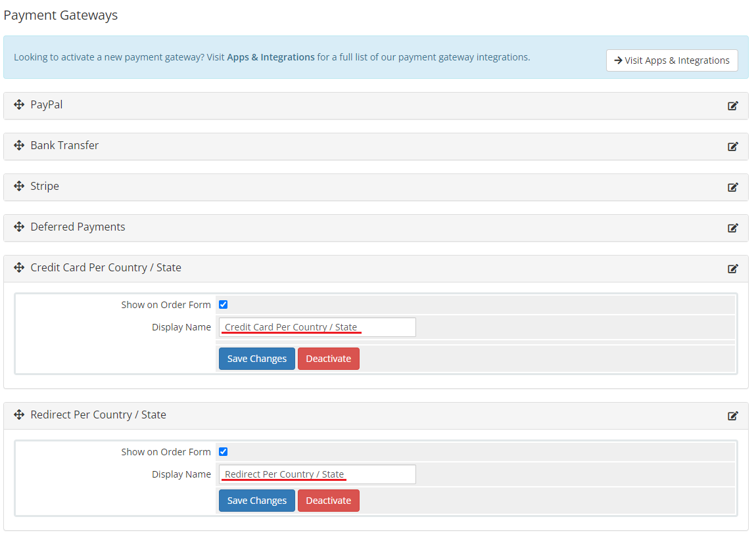
Task: Uncheck Show on Order Form for Redirect gateway
Action: coord(224,451)
